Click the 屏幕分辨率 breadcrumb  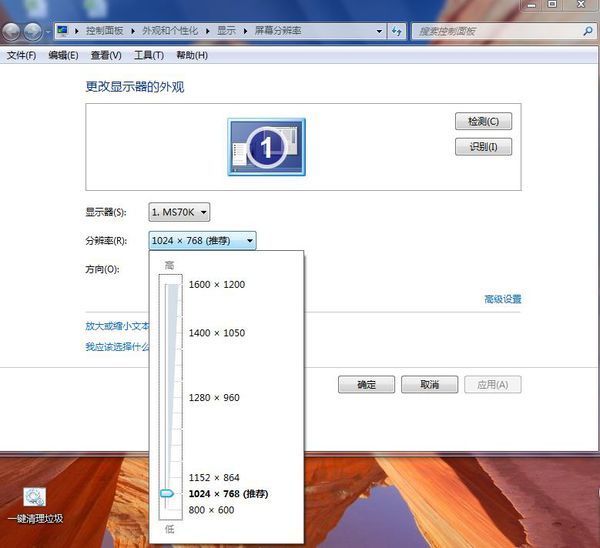(x=278, y=31)
